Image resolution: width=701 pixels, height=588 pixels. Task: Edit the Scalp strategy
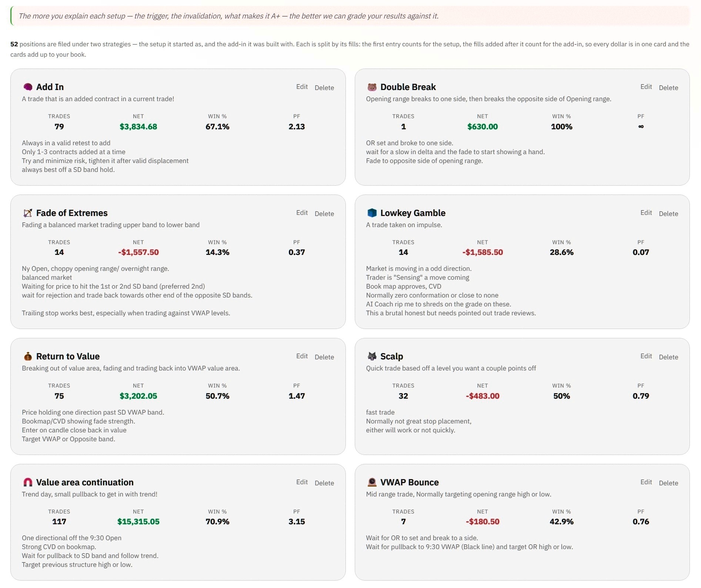[x=646, y=356]
